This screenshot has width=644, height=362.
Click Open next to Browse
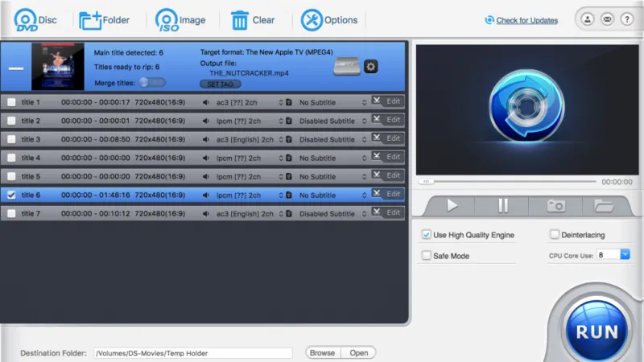click(358, 352)
